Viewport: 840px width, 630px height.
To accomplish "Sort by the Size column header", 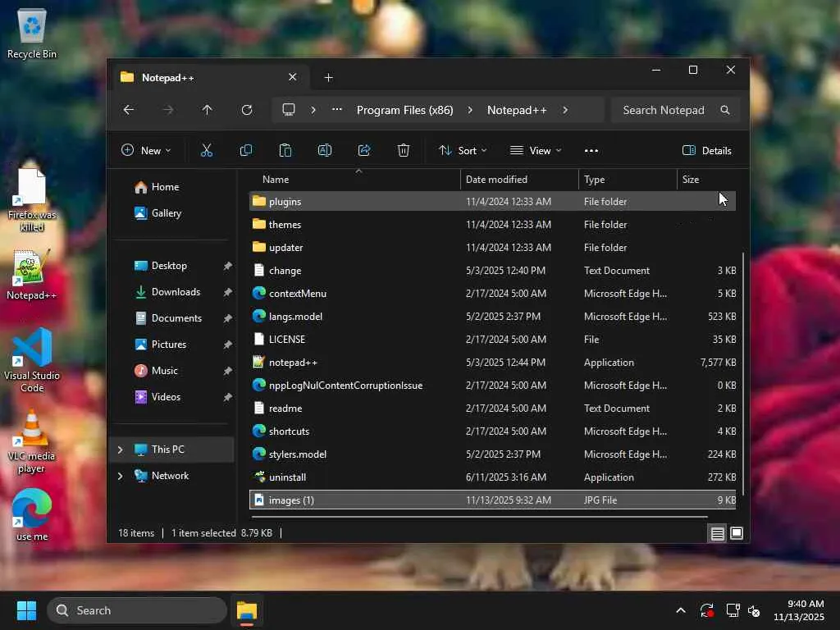I will point(708,180).
